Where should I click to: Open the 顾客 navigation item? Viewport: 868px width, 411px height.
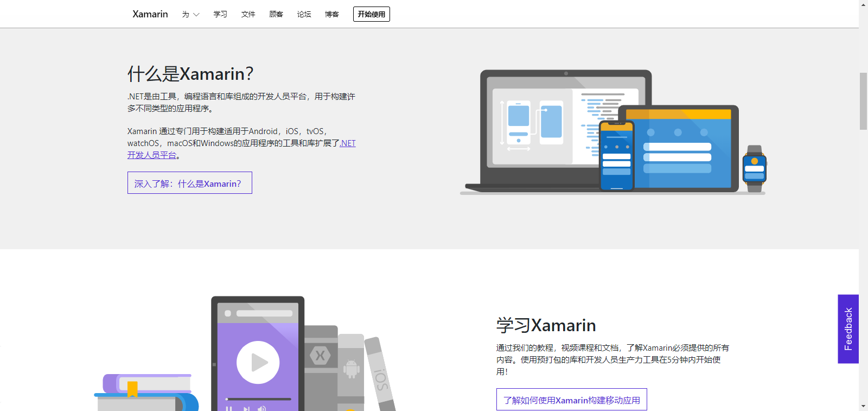point(276,15)
